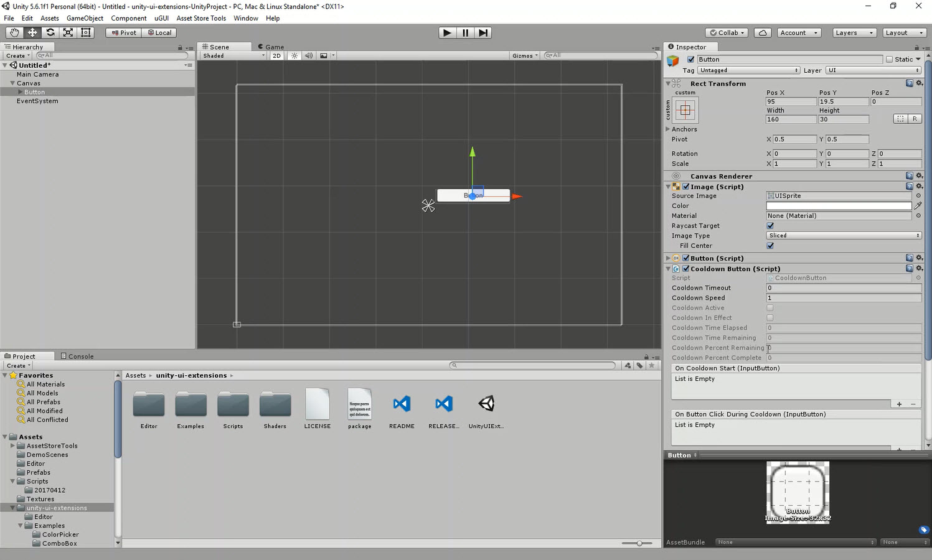Click the Hierarchy Create button
Image resolution: width=932 pixels, height=560 pixels.
click(x=17, y=55)
